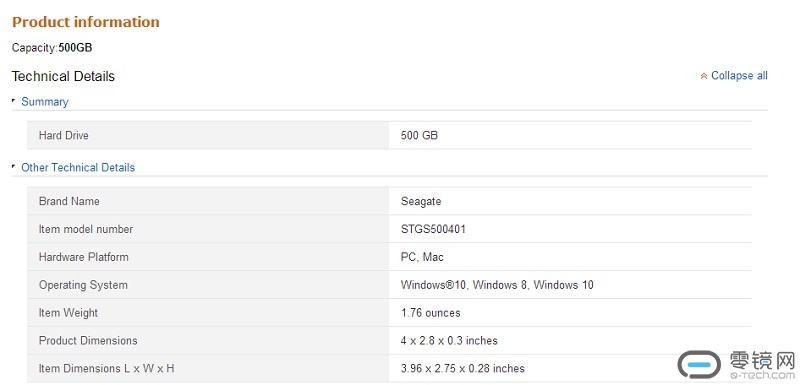The height and width of the screenshot is (385, 800).
Task: Click the 4 x 2.8 x 0.3 inches value
Action: [449, 340]
